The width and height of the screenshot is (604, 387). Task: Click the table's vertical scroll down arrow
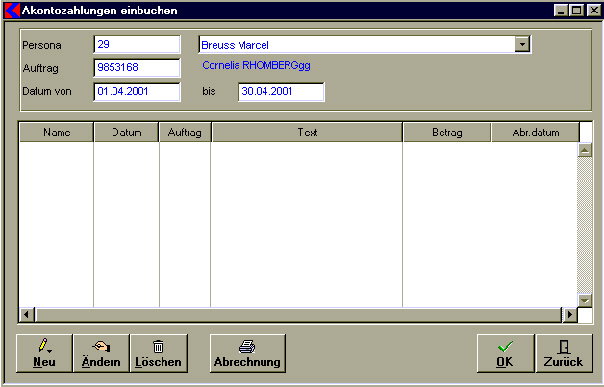click(x=585, y=300)
